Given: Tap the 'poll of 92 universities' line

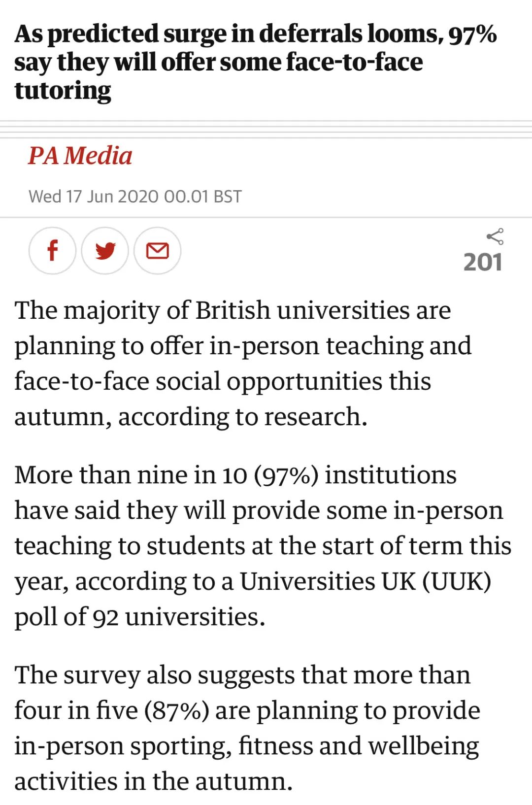Looking at the screenshot, I should [139, 617].
